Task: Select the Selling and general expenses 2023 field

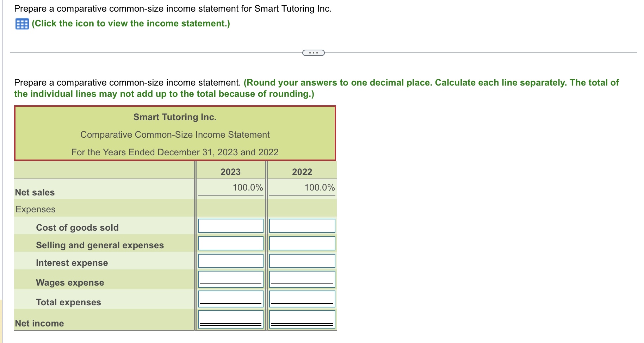Action: (x=230, y=243)
